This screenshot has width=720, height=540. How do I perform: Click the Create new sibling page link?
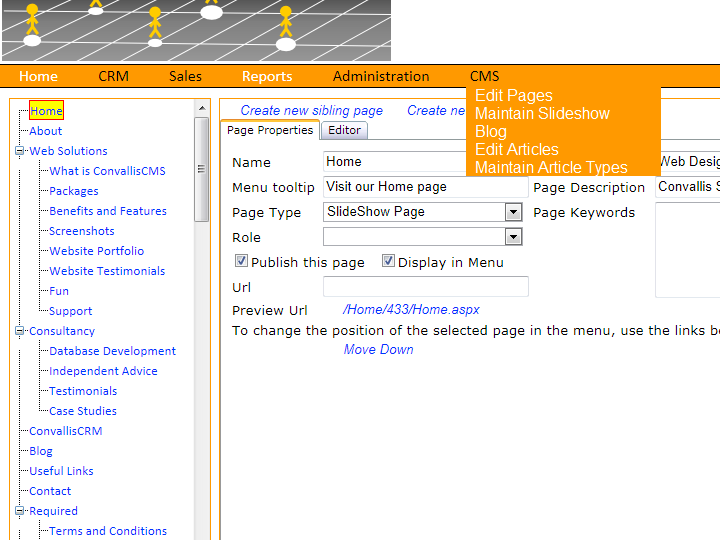pyautogui.click(x=311, y=111)
